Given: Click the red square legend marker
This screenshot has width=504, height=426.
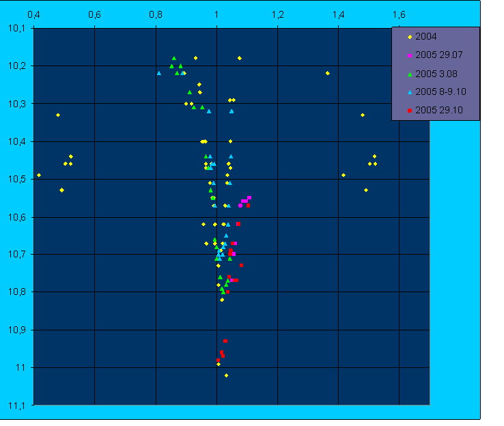Looking at the screenshot, I should click(410, 111).
